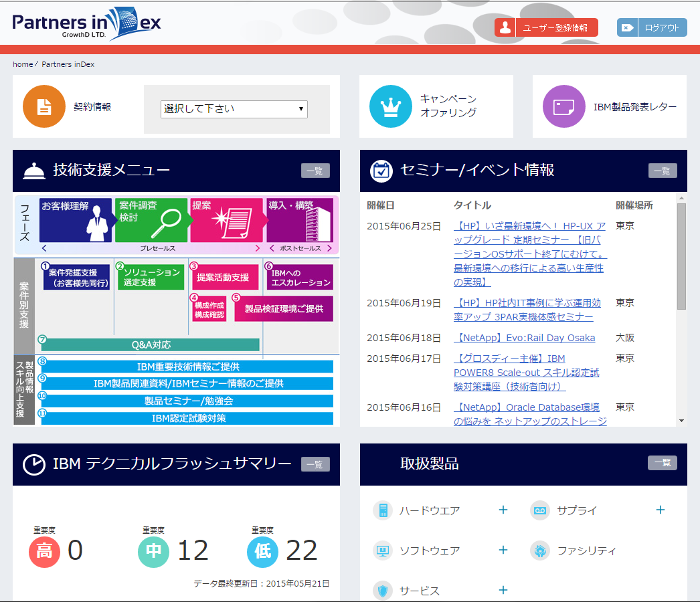This screenshot has height=602, width=700.
Task: Click the blue crown campaign icon
Action: (391, 106)
